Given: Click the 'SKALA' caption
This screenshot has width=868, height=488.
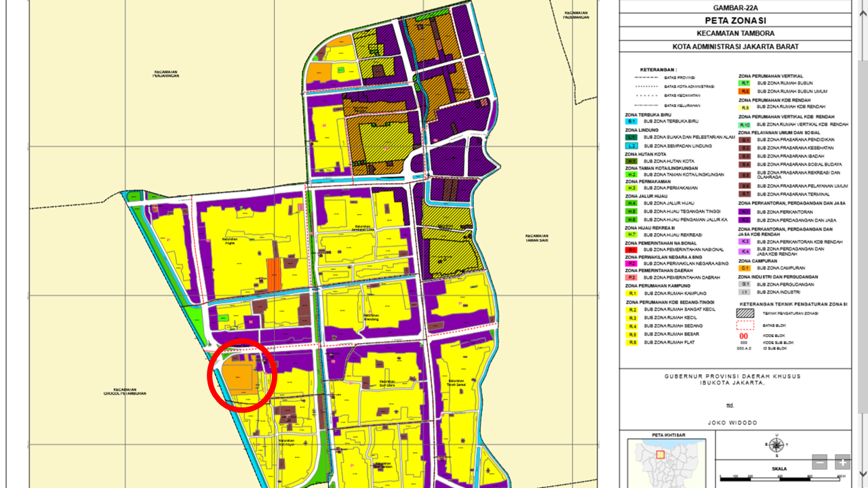Looking at the screenshot, I should (781, 468).
